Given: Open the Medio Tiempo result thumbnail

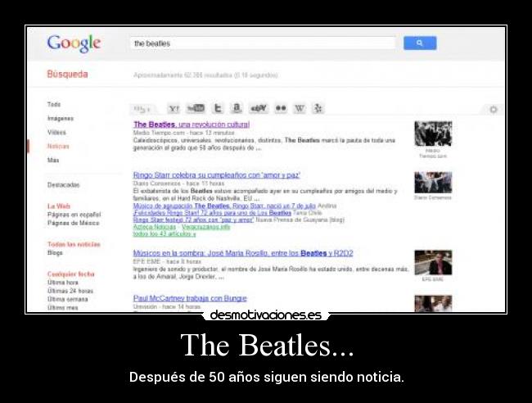Looking at the screenshot, I should [433, 134].
